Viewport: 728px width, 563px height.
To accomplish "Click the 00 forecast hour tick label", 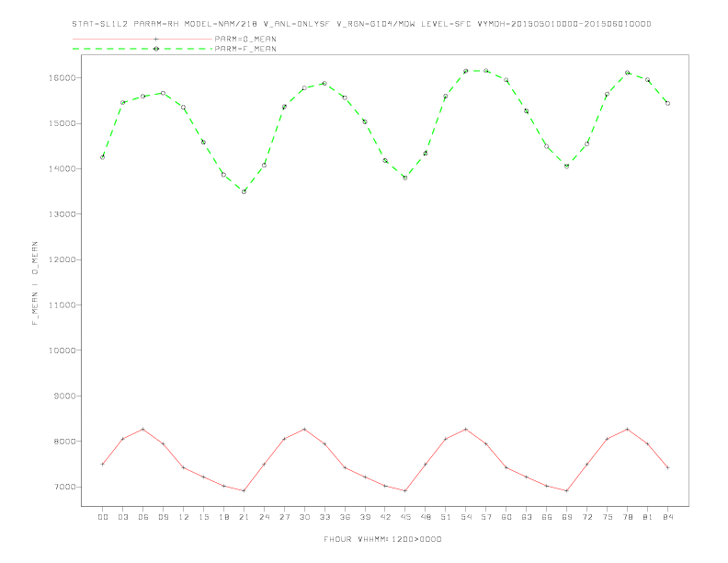I will click(x=103, y=517).
